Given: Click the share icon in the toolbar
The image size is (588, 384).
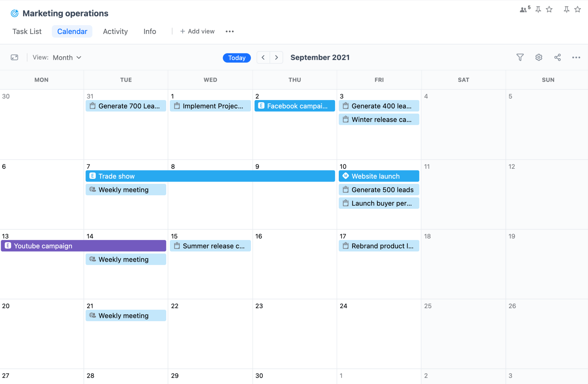Looking at the screenshot, I should pyautogui.click(x=557, y=57).
